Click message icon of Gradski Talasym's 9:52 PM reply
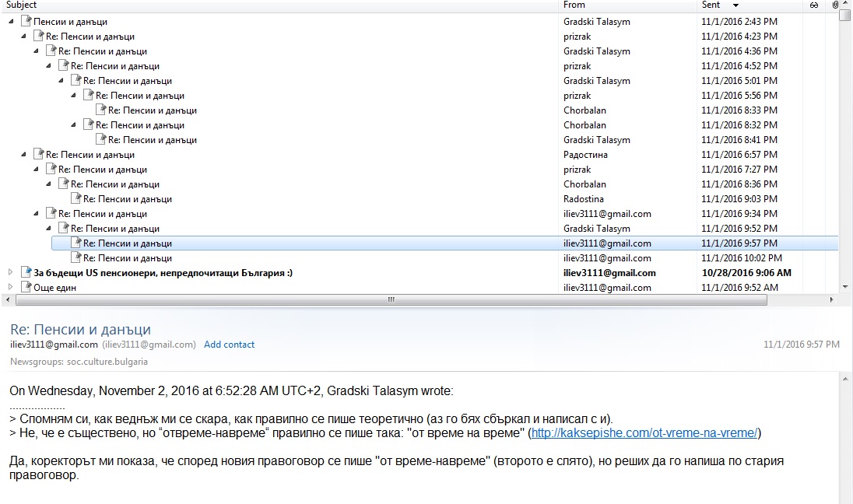Image resolution: width=853 pixels, height=504 pixels. 63,228
